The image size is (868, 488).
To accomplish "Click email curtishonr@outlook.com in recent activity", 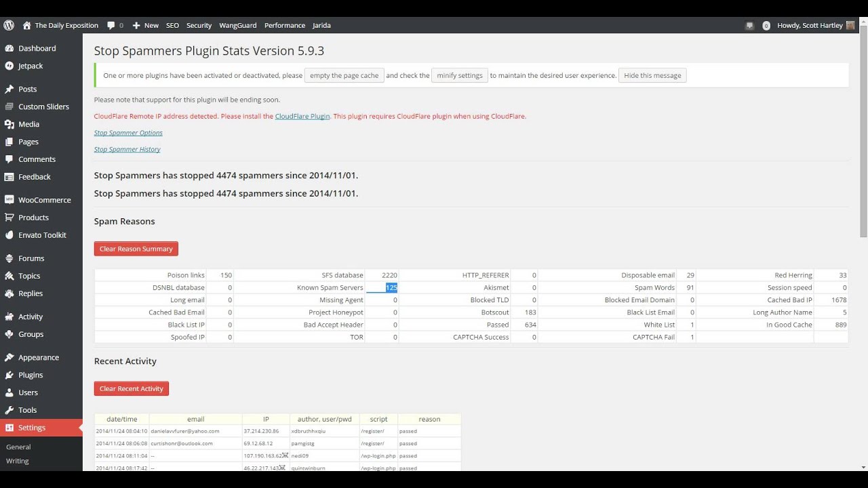I will pos(182,443).
